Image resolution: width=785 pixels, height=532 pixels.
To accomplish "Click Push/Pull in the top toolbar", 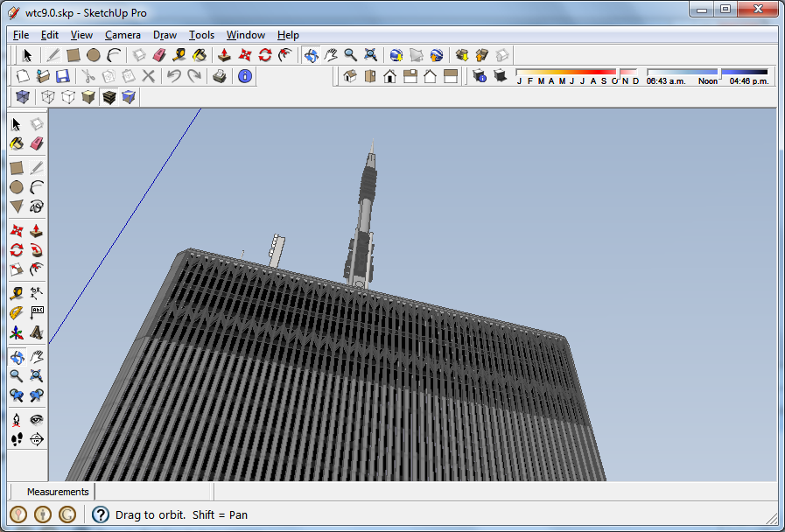I will point(224,54).
